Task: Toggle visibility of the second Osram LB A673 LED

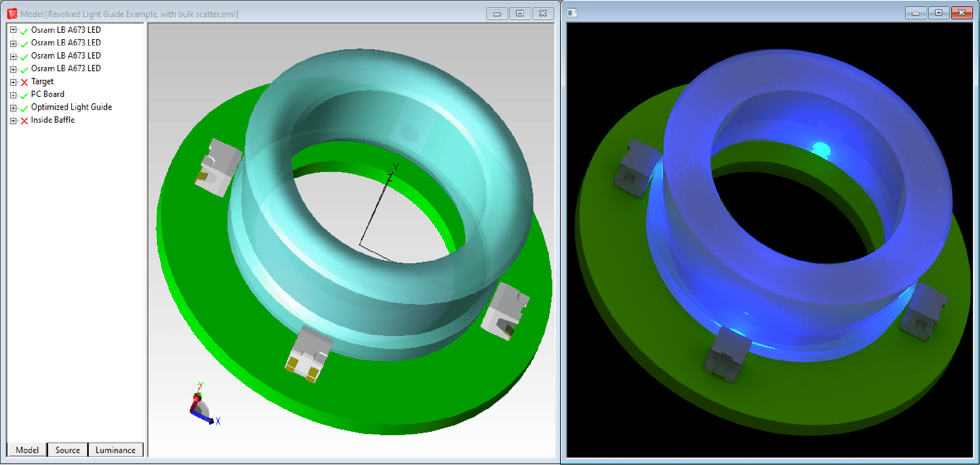Action: click(x=23, y=43)
